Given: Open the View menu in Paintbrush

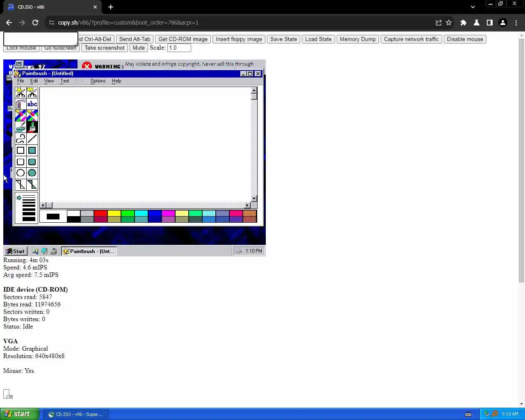Looking at the screenshot, I should pos(49,81).
